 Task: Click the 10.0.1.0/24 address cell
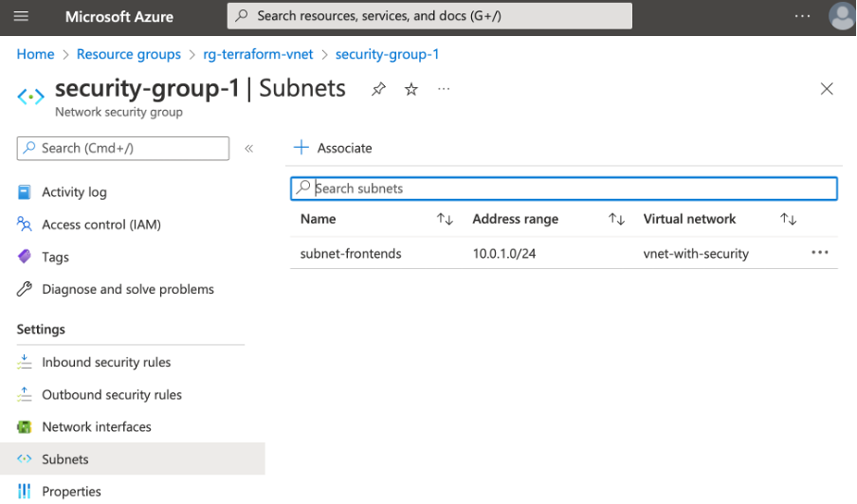[504, 253]
